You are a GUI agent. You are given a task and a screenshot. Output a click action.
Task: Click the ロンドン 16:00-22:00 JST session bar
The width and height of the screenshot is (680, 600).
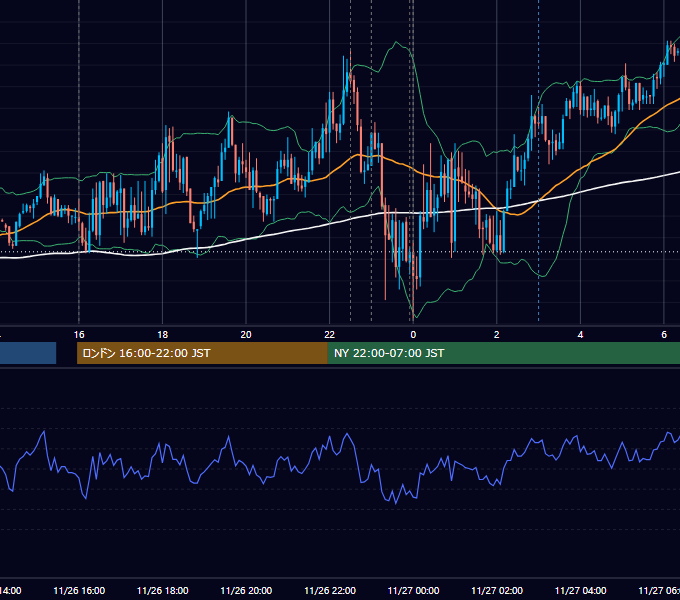(202, 353)
